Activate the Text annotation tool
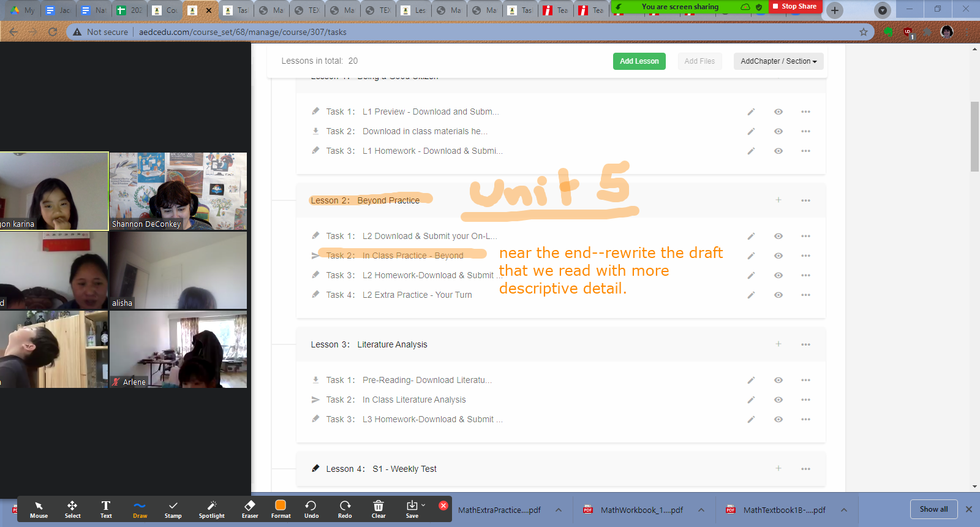980x527 pixels. coord(106,509)
